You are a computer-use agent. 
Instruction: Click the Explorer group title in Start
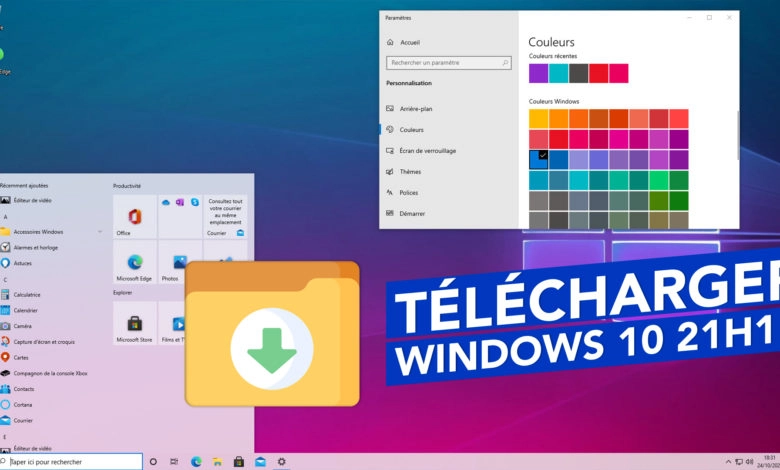pos(122,292)
